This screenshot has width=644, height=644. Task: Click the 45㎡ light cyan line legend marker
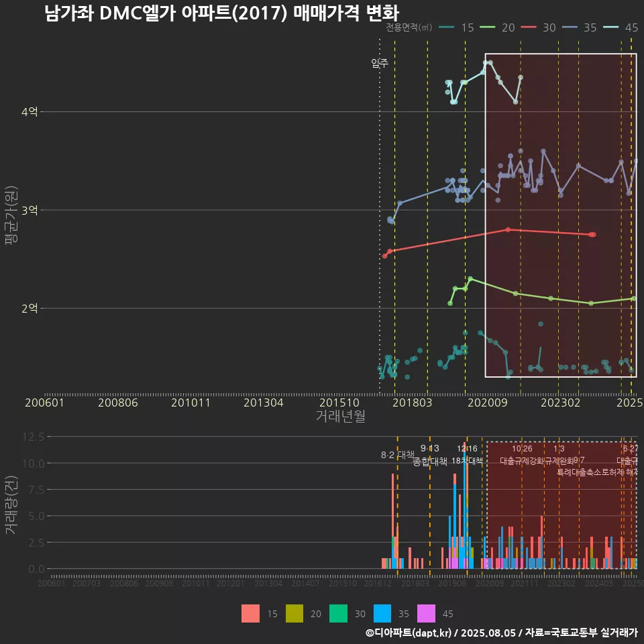tap(610, 28)
